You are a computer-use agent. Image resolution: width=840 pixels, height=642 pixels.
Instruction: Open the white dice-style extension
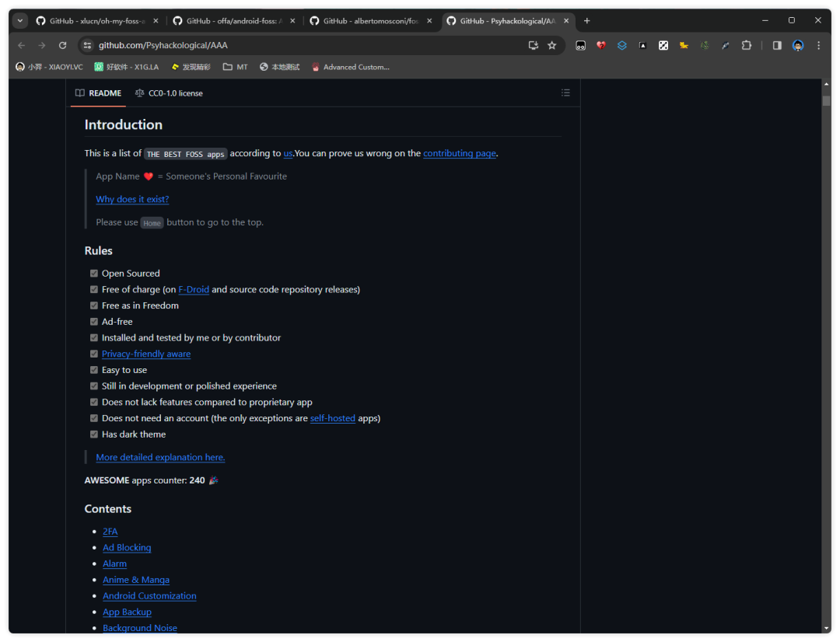(x=663, y=46)
